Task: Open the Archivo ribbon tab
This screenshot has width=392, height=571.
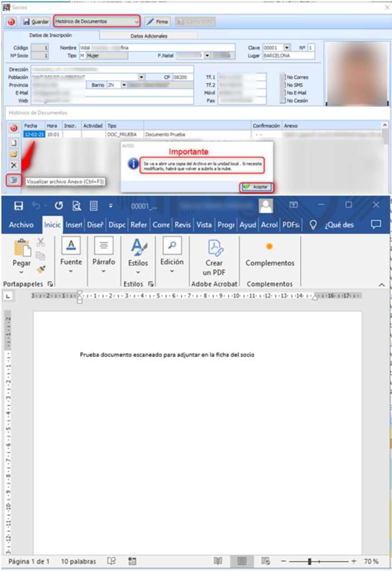Action: [x=21, y=225]
